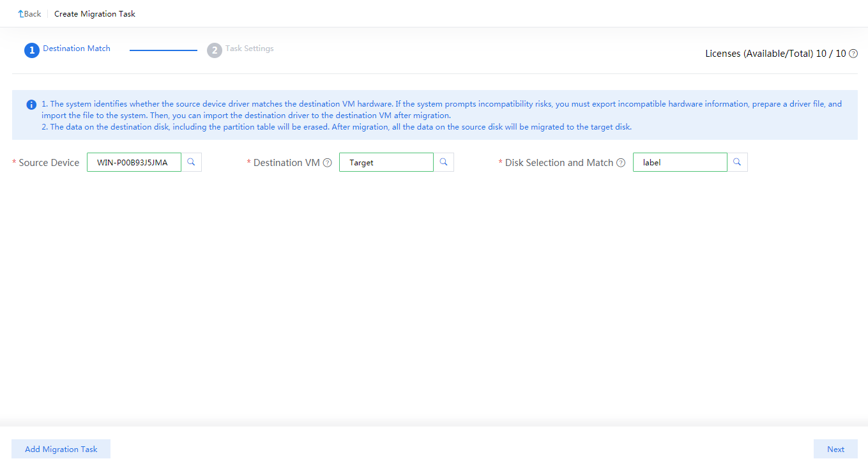Select the step 1 number circle
Viewport: 868px width, 468px height.
tap(32, 50)
